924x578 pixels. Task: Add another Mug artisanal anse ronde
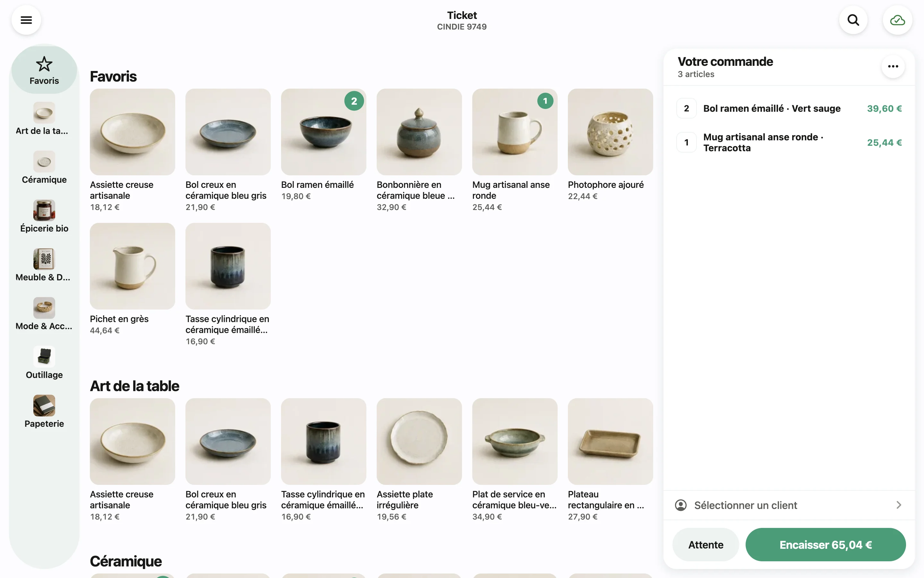515,150
